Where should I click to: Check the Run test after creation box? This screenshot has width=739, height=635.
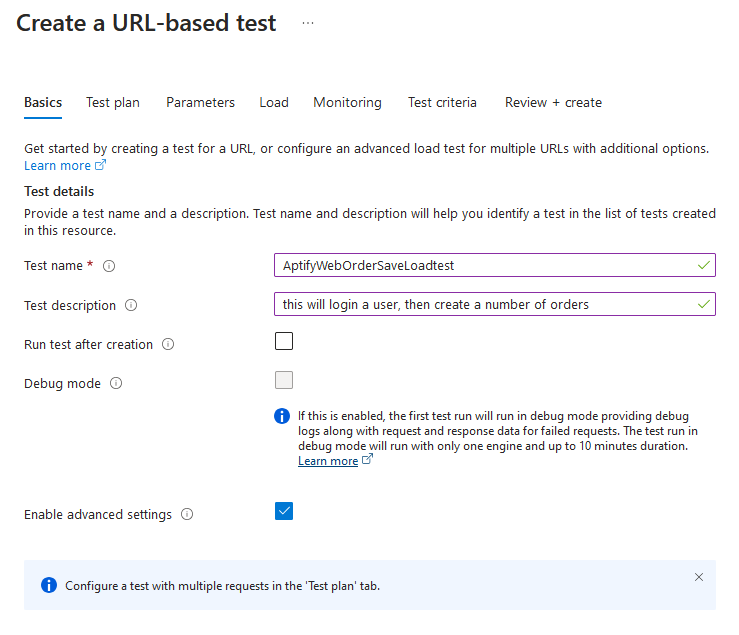[x=284, y=341]
